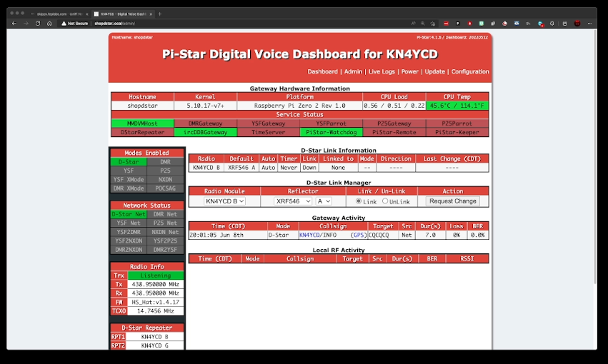The width and height of the screenshot is (608, 364).
Task: Click the KN4YCD callsign link
Action: pos(309,234)
